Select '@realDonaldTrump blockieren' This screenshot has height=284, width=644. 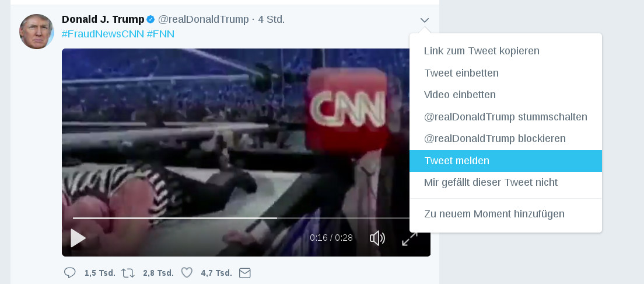(x=495, y=138)
